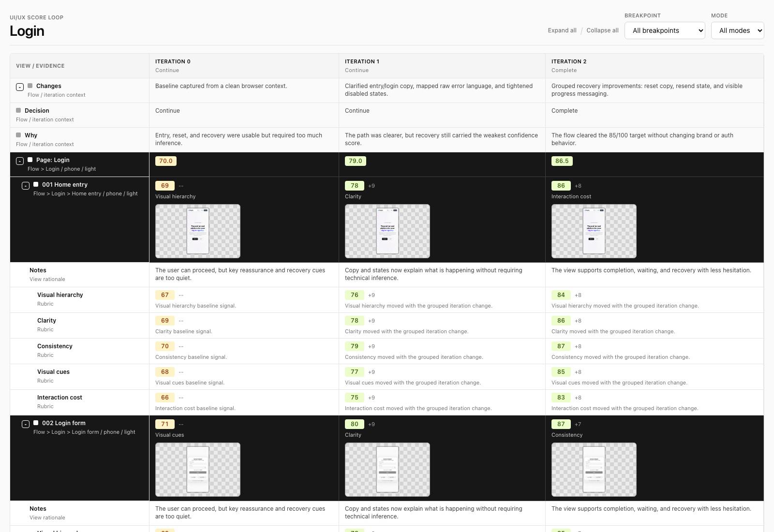Click the Notes row label under Home entry

(x=38, y=270)
